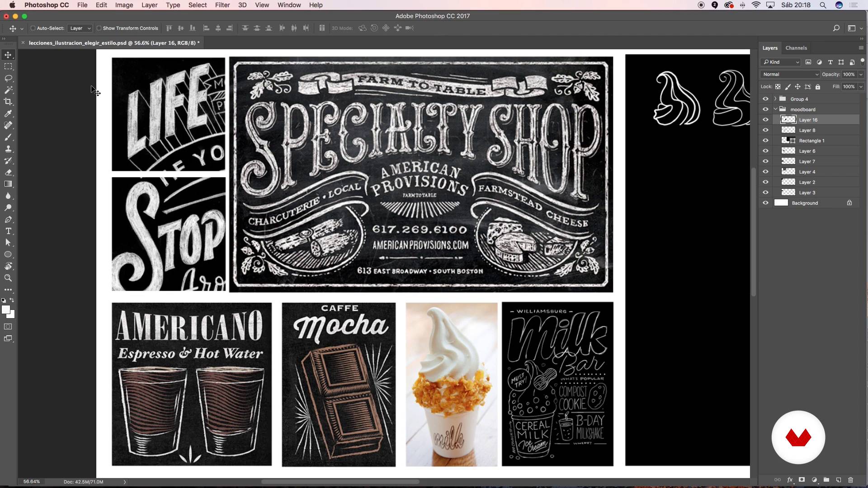Select the Brush tool
The width and height of the screenshot is (868, 488).
tap(8, 137)
